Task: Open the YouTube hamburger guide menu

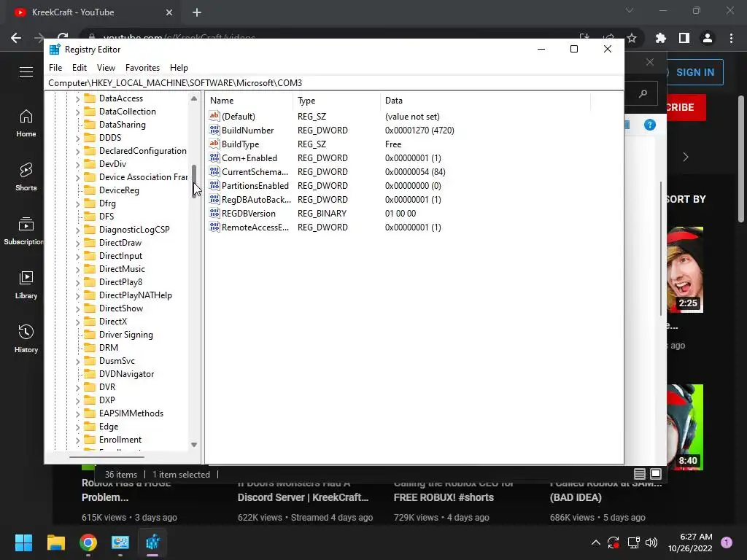Action: 26,72
